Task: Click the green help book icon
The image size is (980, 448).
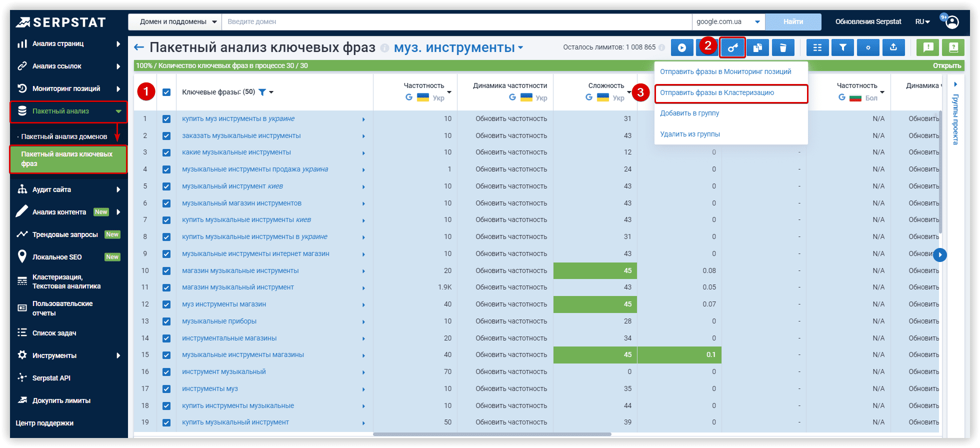Action: coord(953,48)
